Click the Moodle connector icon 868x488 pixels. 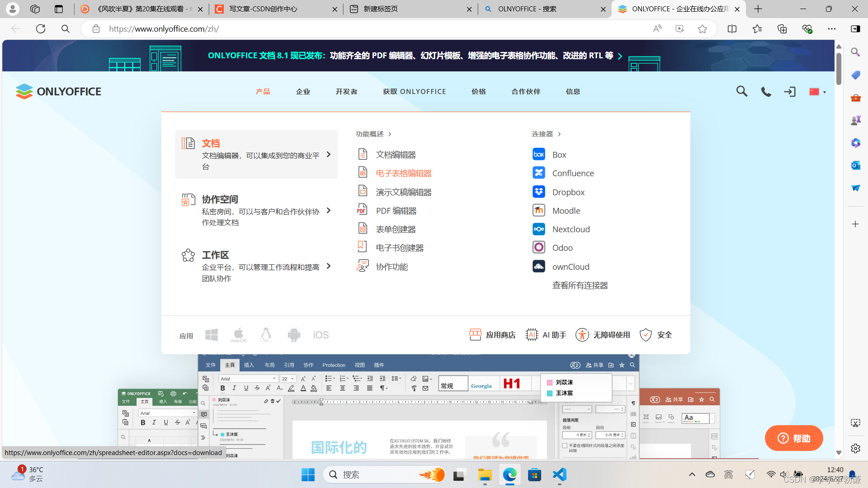coord(539,210)
